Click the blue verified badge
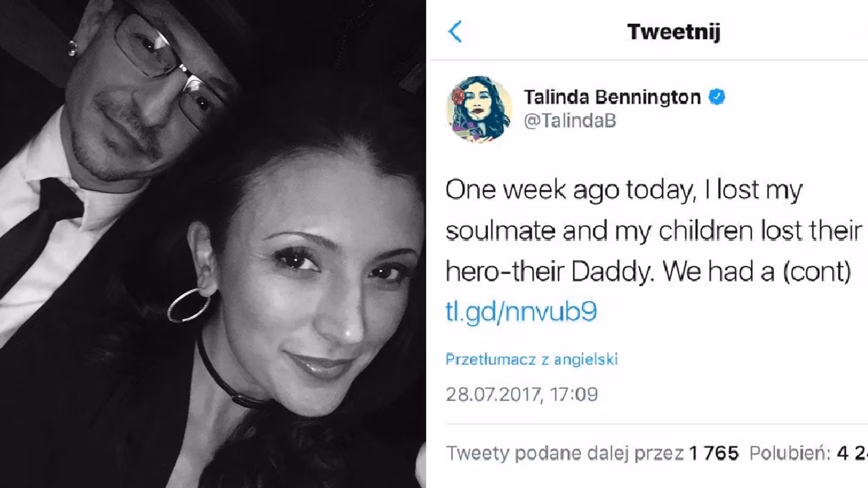The image size is (868, 488). tap(717, 97)
